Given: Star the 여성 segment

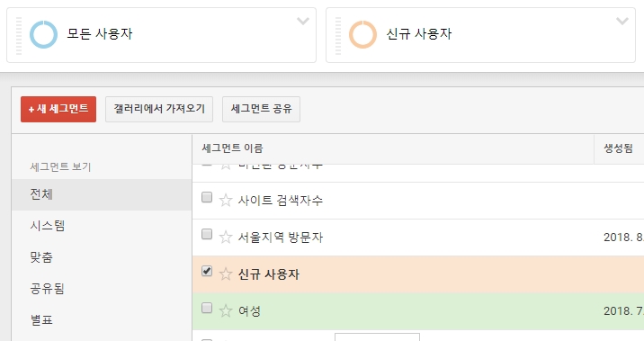Looking at the screenshot, I should point(226,311).
